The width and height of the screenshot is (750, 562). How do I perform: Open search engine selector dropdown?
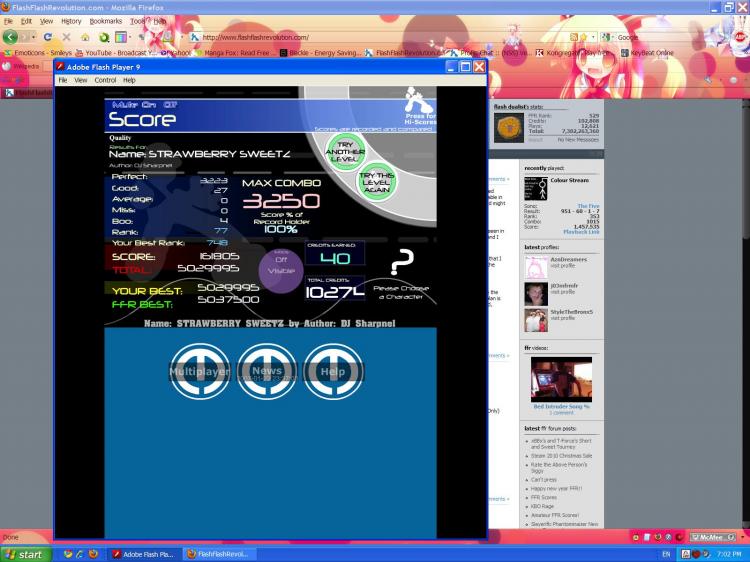(607, 37)
